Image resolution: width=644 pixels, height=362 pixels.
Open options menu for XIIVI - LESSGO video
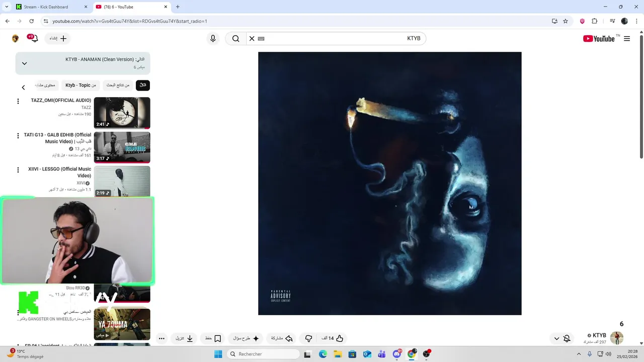click(x=18, y=170)
